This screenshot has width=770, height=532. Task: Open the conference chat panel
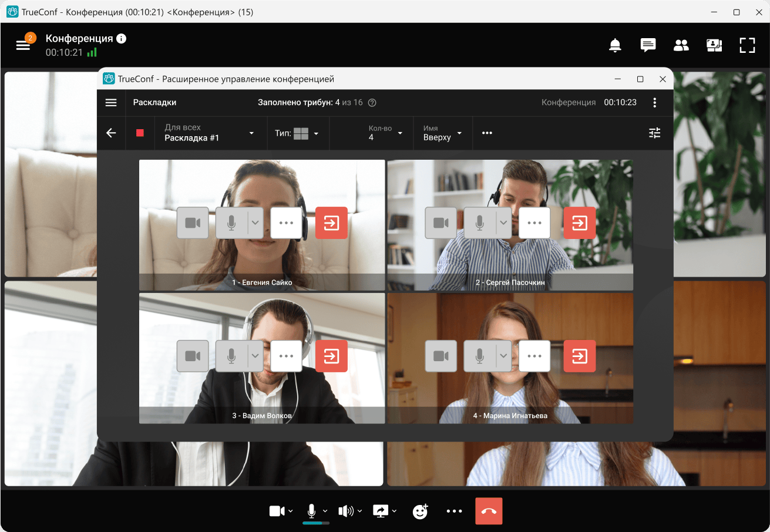648,45
